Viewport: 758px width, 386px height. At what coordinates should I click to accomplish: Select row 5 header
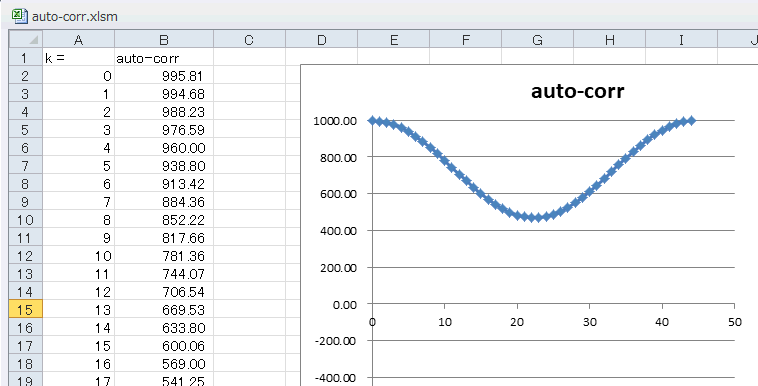tap(26, 130)
